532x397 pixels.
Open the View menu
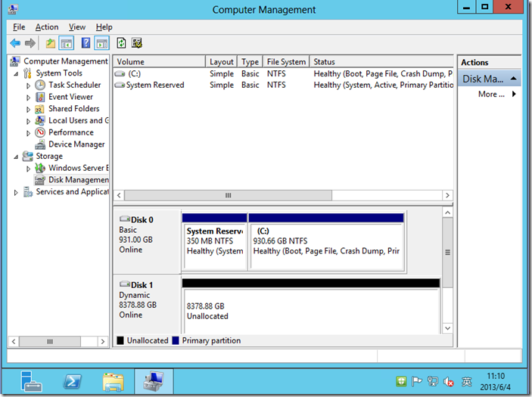77,27
